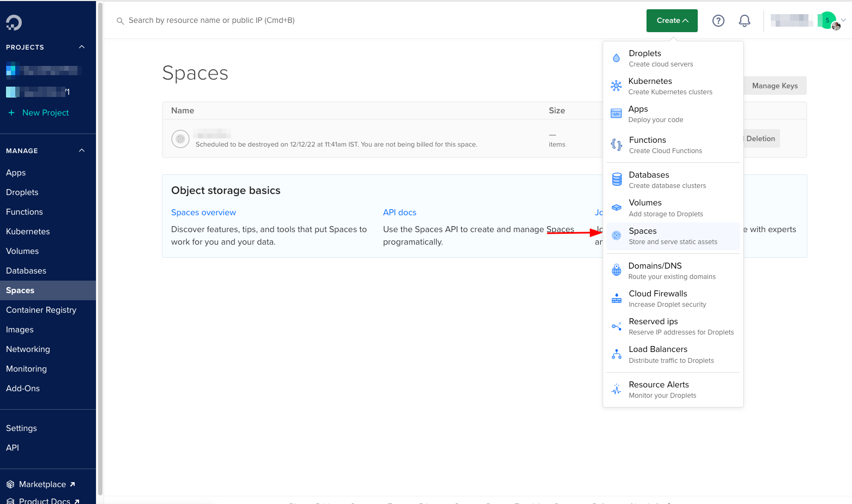Image resolution: width=852 pixels, height=504 pixels.
Task: Click the Reserved ips network icon
Action: (617, 326)
